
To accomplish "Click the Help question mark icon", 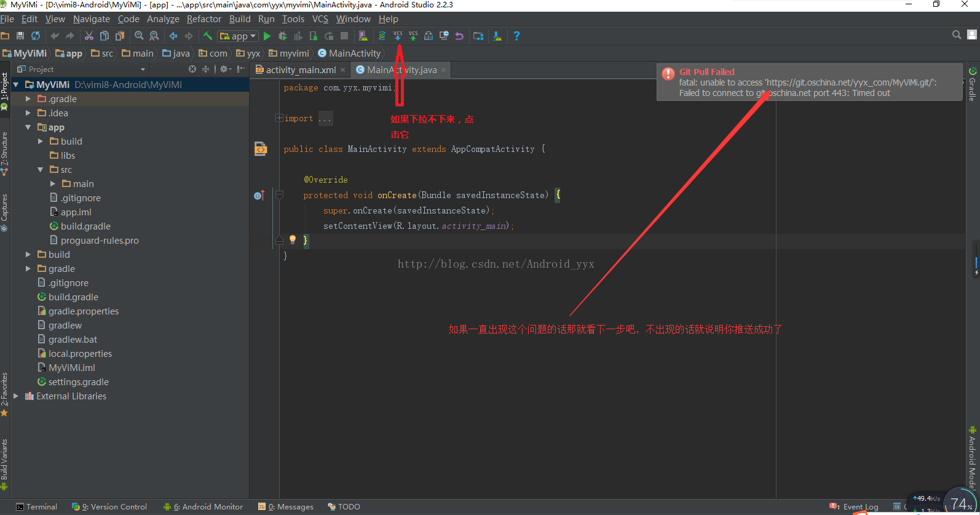I will [516, 36].
